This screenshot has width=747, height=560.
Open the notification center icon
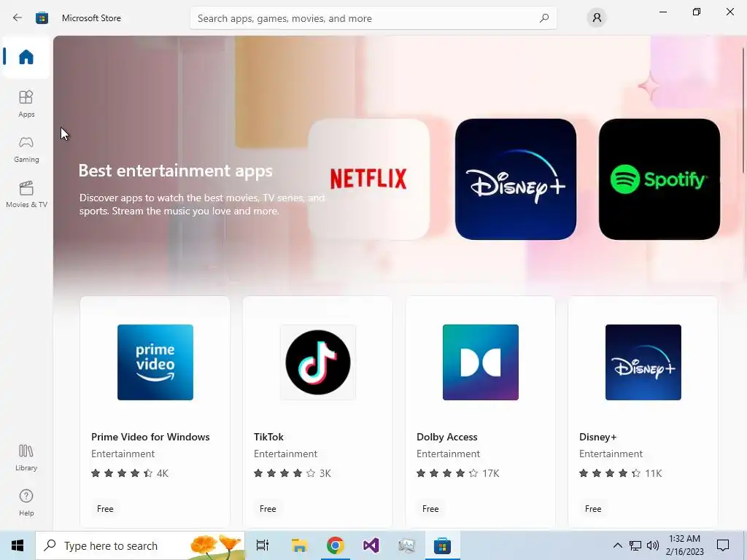coord(723,545)
